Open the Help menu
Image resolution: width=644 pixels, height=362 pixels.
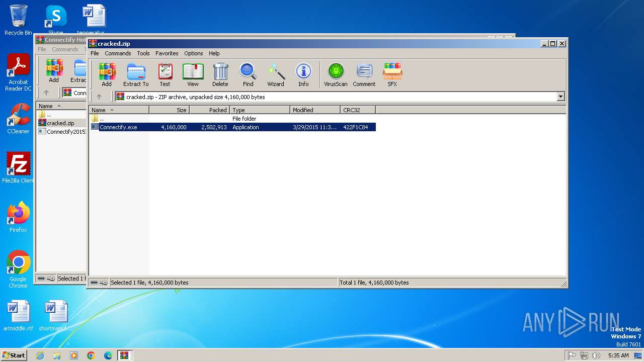[214, 53]
